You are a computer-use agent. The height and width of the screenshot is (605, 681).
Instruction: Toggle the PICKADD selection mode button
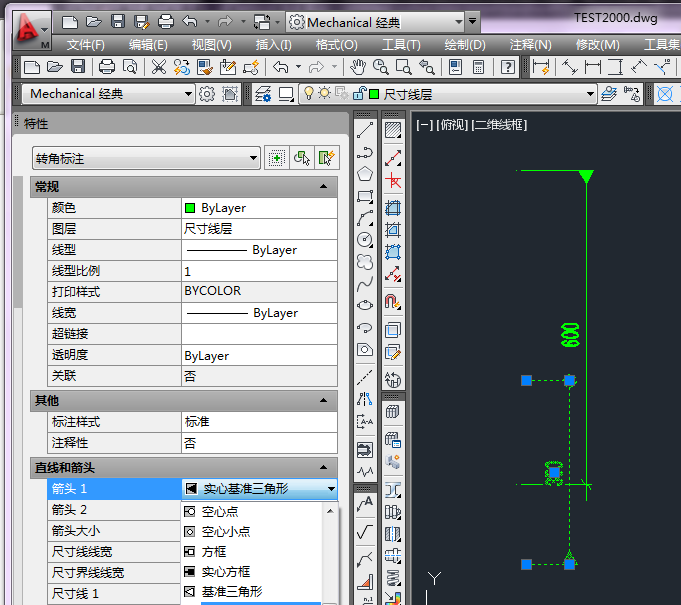[x=277, y=158]
